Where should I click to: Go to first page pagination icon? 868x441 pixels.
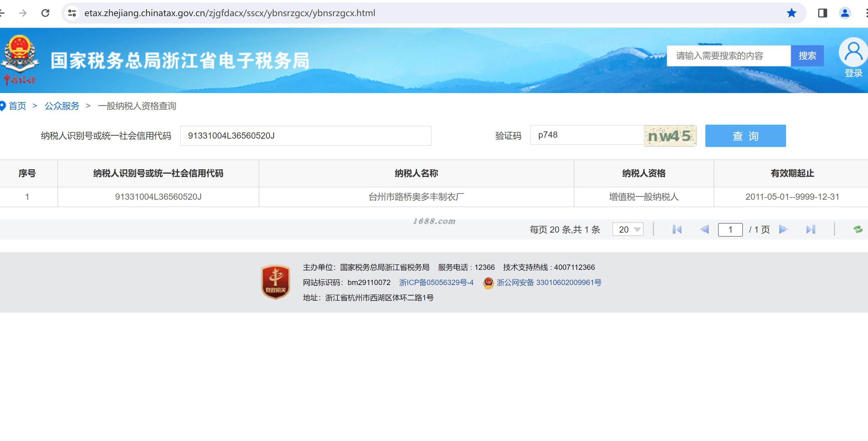coord(676,229)
